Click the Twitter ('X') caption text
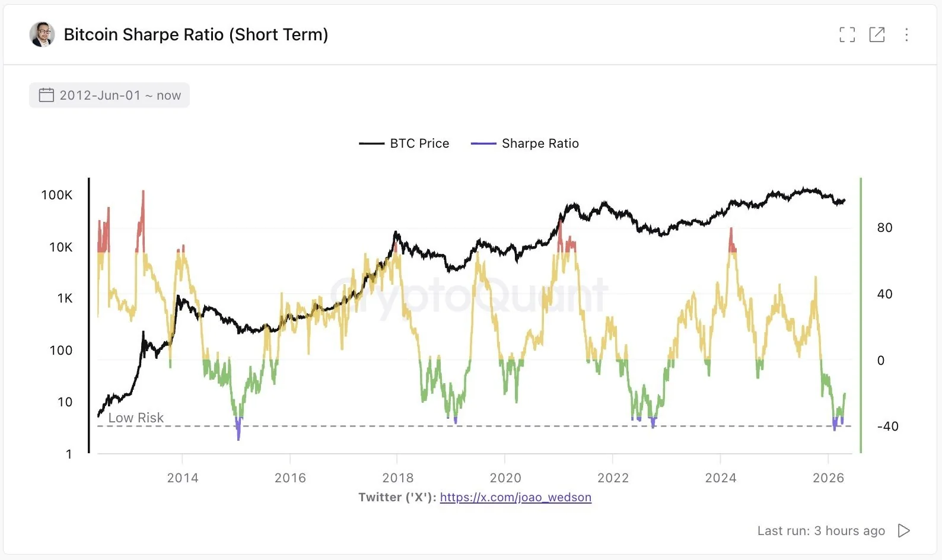 coord(396,497)
